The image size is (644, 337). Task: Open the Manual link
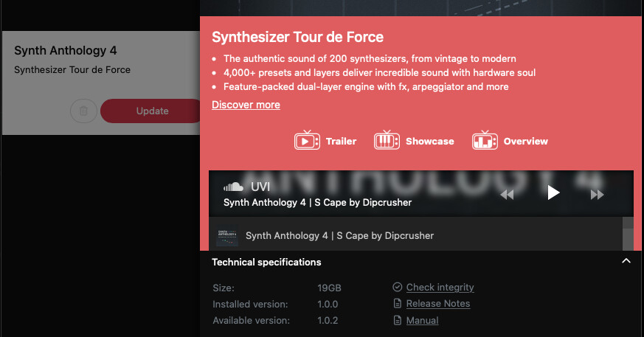click(x=422, y=321)
